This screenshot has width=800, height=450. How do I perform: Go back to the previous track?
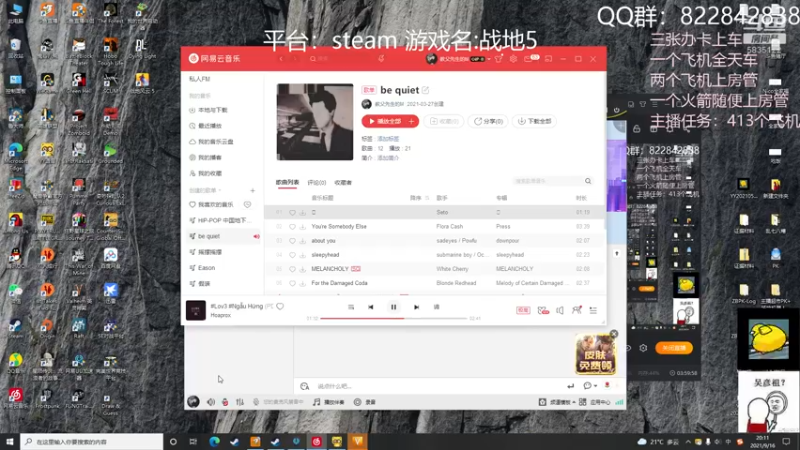[x=371, y=307]
